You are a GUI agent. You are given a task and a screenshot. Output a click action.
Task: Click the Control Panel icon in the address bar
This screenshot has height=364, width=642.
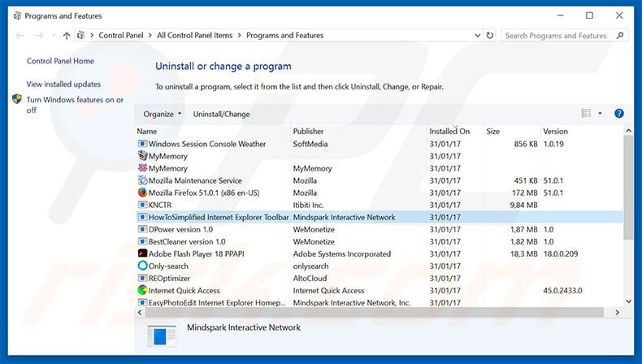point(80,35)
